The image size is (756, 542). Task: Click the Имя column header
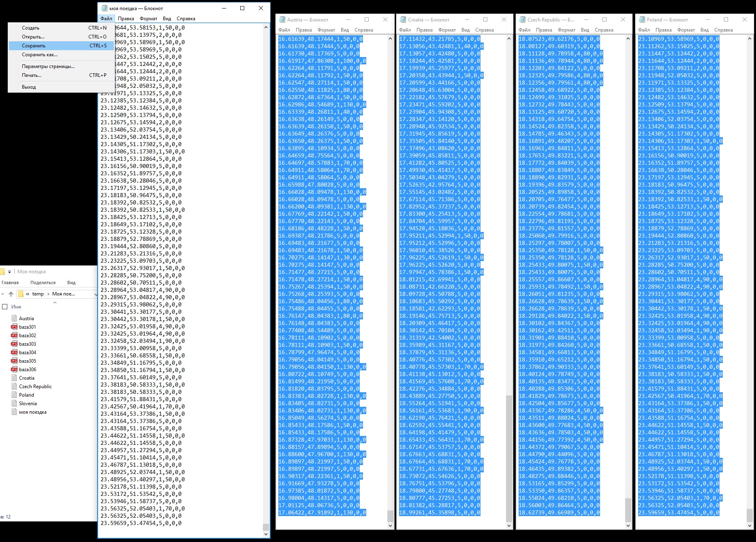16,307
